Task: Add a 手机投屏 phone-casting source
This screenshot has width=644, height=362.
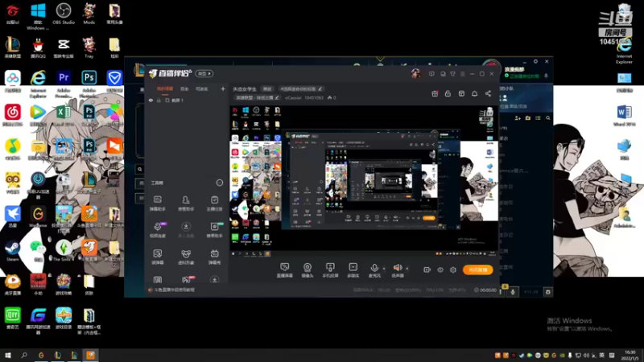Action: (x=330, y=270)
